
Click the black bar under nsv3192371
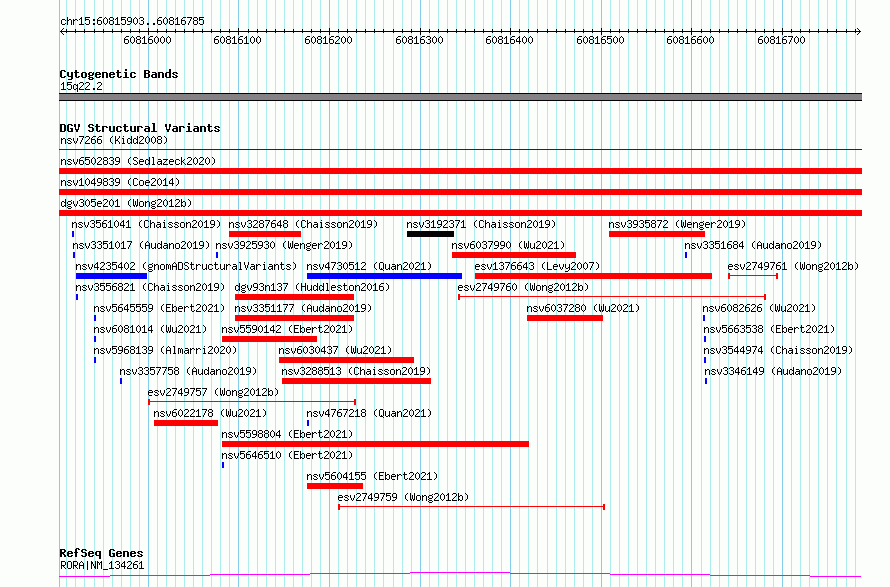tap(430, 234)
